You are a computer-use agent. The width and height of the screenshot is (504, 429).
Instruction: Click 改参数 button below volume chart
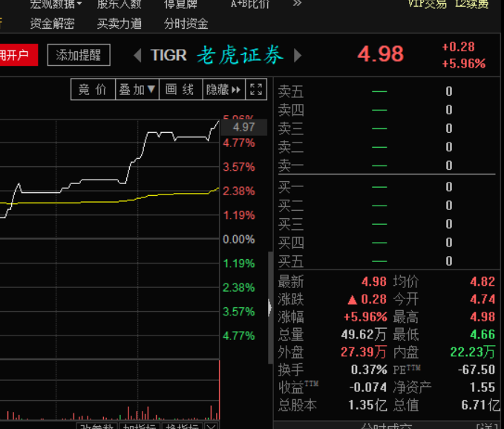pyautogui.click(x=96, y=427)
